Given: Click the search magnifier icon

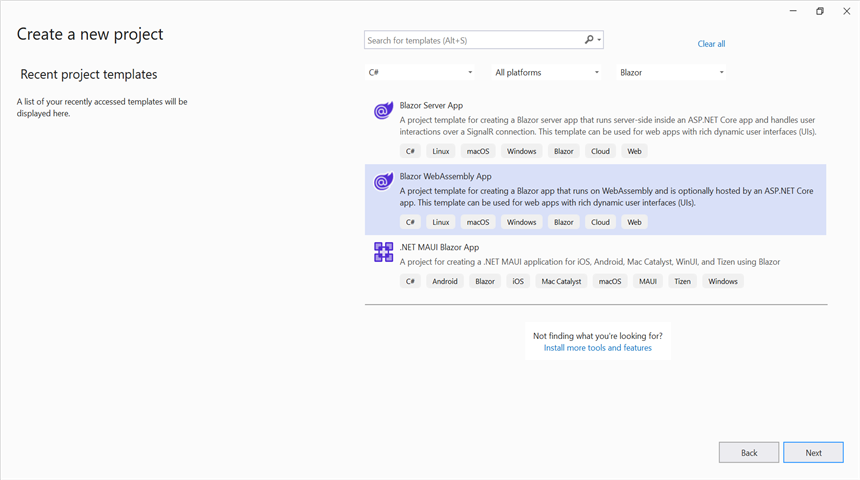Looking at the screenshot, I should (589, 39).
